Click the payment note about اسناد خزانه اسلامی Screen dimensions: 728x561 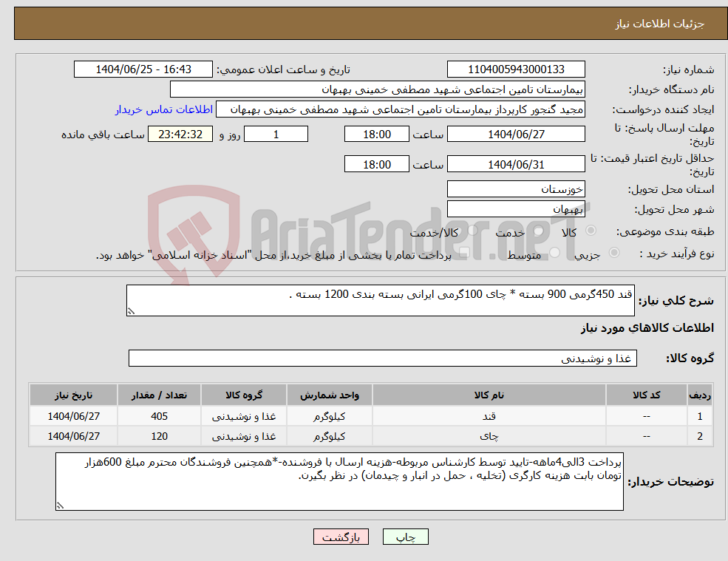pos(273,256)
